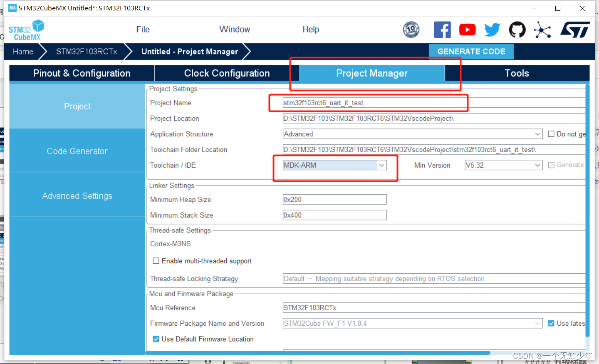Open the YouTube icon link
Viewport: 599px width, 364px height.
point(467,30)
